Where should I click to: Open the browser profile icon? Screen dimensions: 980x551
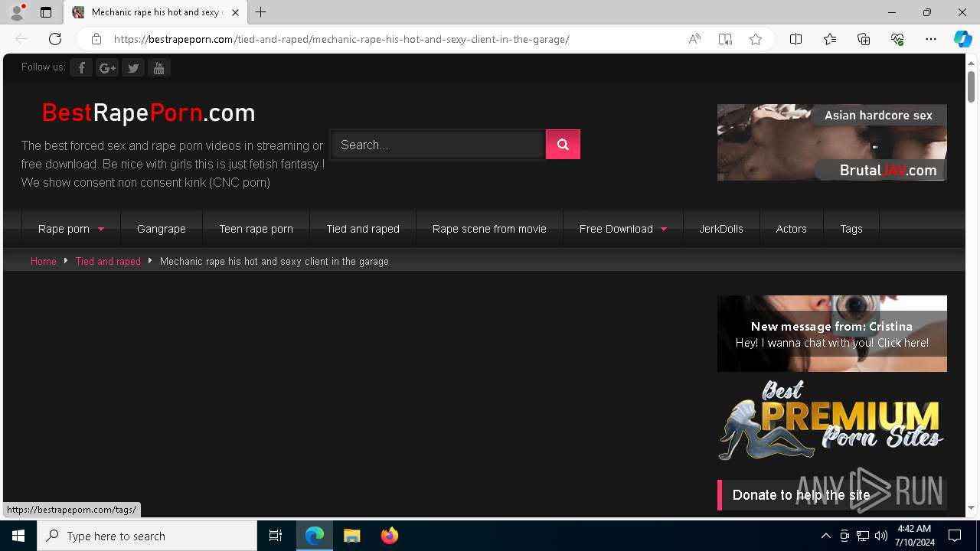click(x=17, y=12)
